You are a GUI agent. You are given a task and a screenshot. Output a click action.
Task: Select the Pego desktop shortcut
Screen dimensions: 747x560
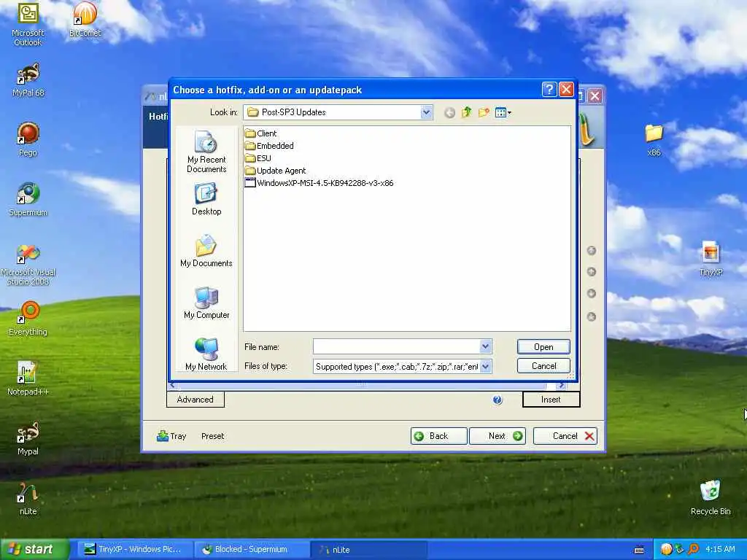click(28, 139)
